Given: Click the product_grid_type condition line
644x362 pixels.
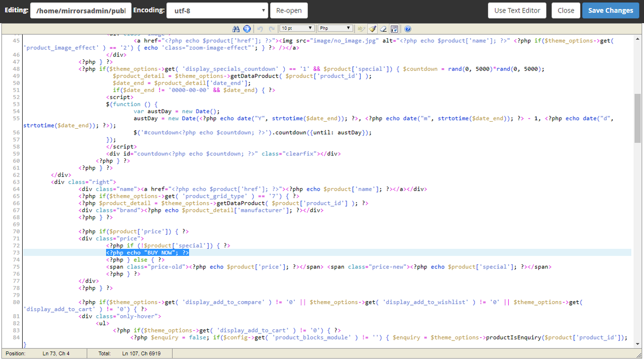Looking at the screenshot, I should pos(189,196).
